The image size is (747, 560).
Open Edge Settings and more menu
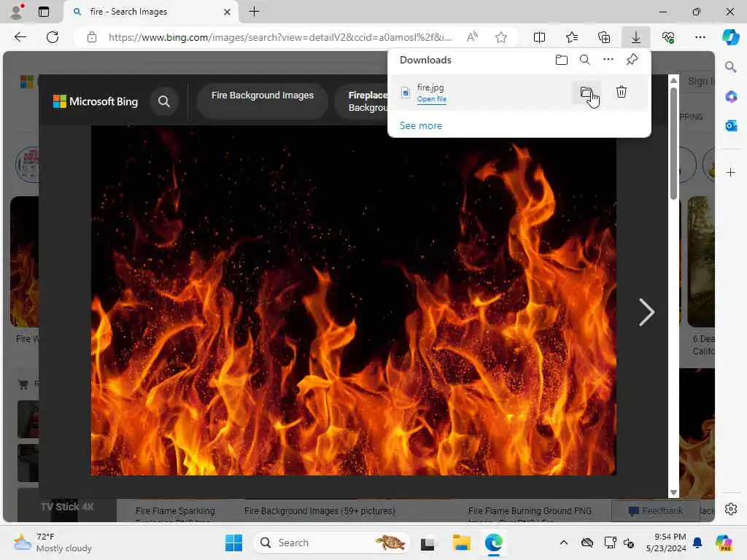click(700, 37)
